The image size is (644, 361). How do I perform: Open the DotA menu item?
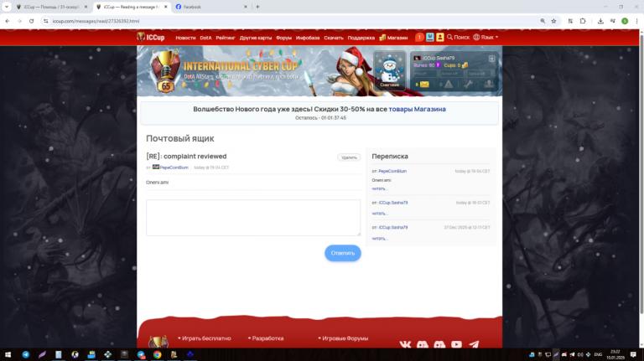tap(205, 38)
